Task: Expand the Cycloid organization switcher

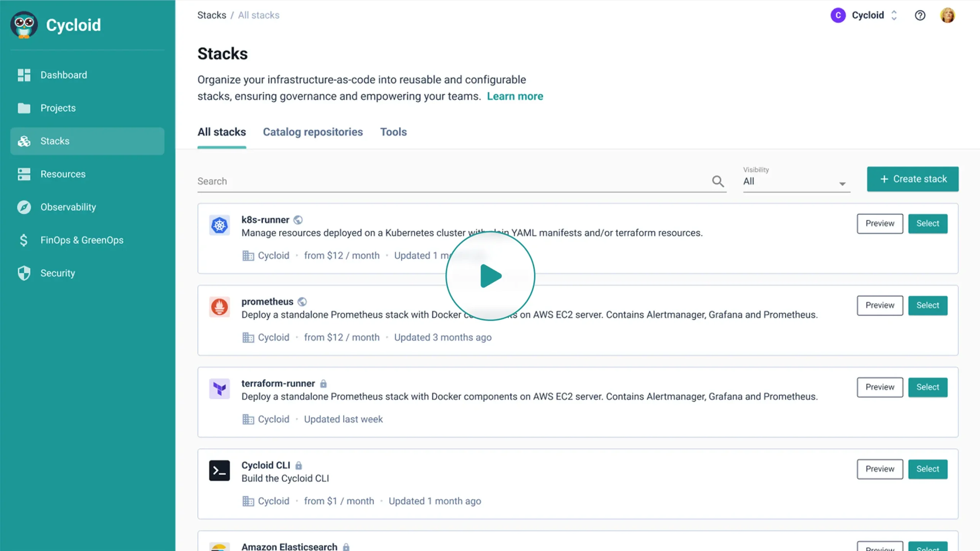Action: pos(894,15)
